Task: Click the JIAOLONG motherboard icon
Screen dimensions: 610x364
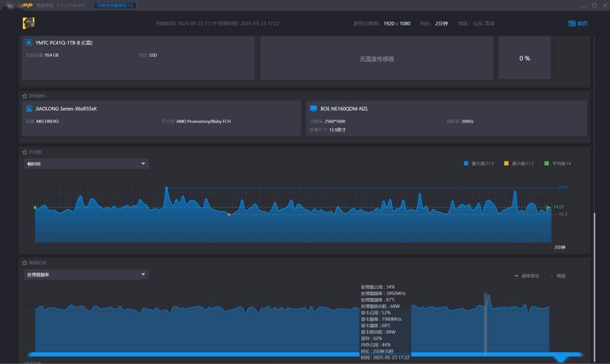Action: pos(29,109)
